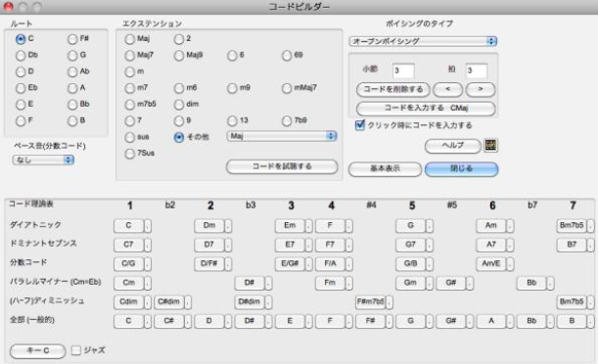Image resolution: width=598 pixels, height=364 pixels.
Task: Select the 13 extension radio button
Action: (x=232, y=120)
